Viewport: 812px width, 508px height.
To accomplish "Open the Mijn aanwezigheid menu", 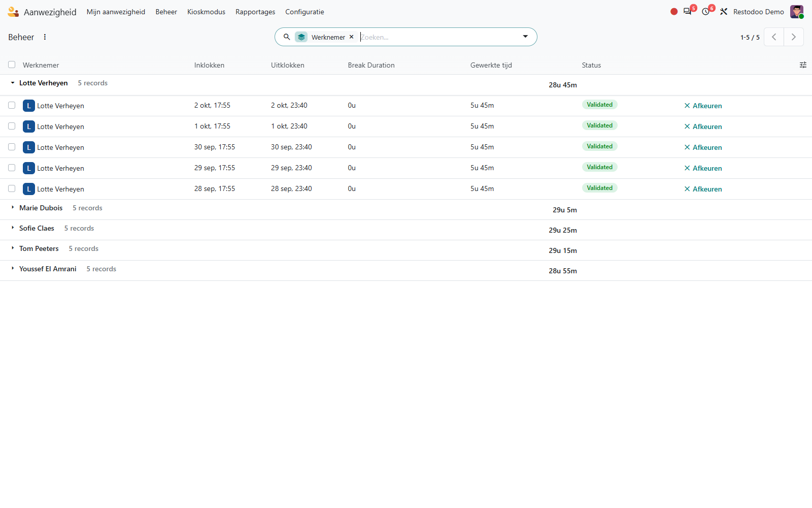I will click(116, 12).
